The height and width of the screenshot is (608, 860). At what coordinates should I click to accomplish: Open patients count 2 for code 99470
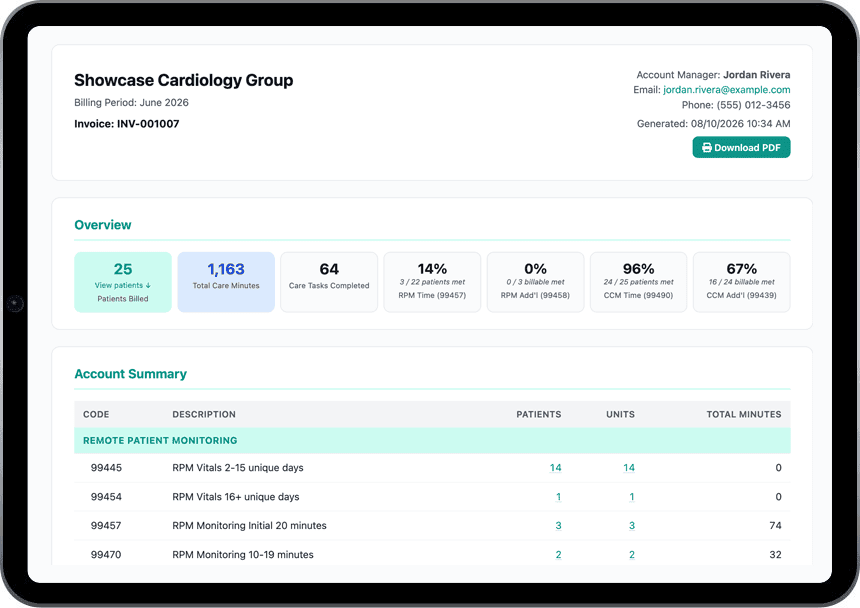coord(558,554)
